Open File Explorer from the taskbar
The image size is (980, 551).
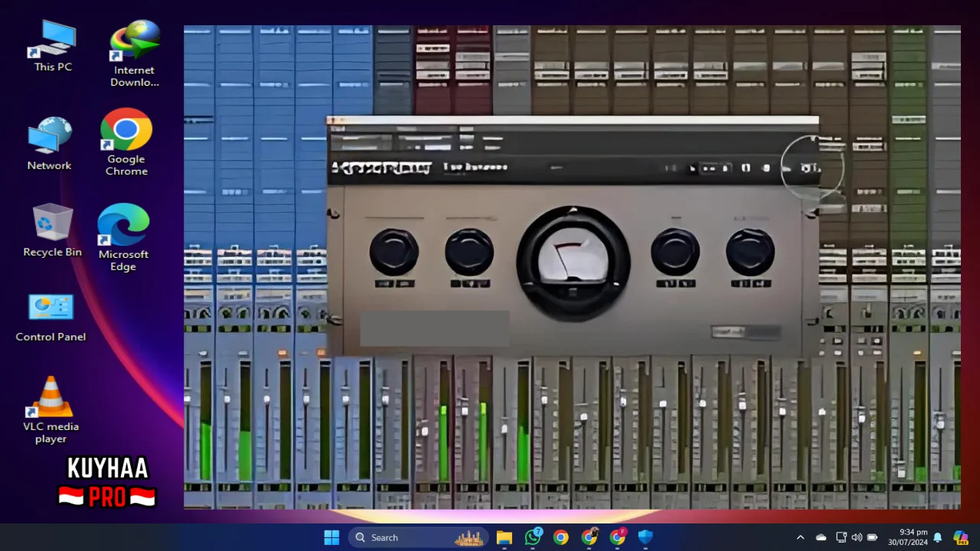point(504,537)
